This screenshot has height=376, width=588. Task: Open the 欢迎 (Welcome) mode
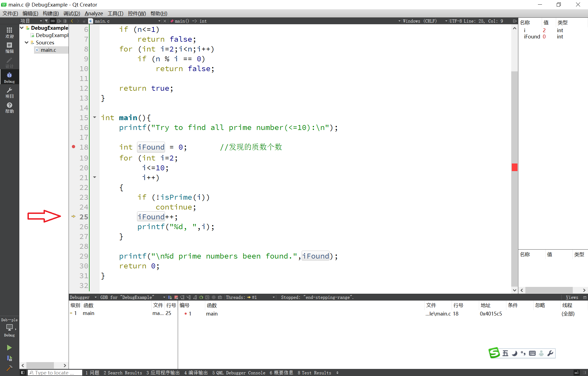click(10, 33)
